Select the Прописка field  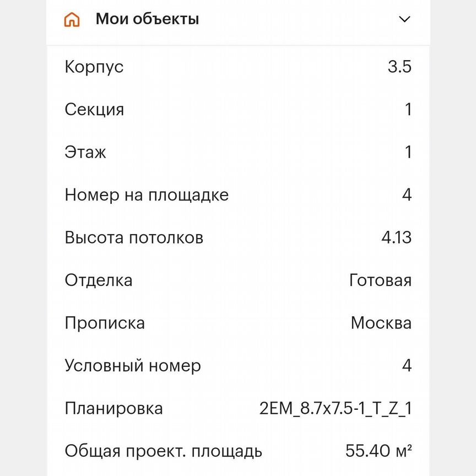105,323
